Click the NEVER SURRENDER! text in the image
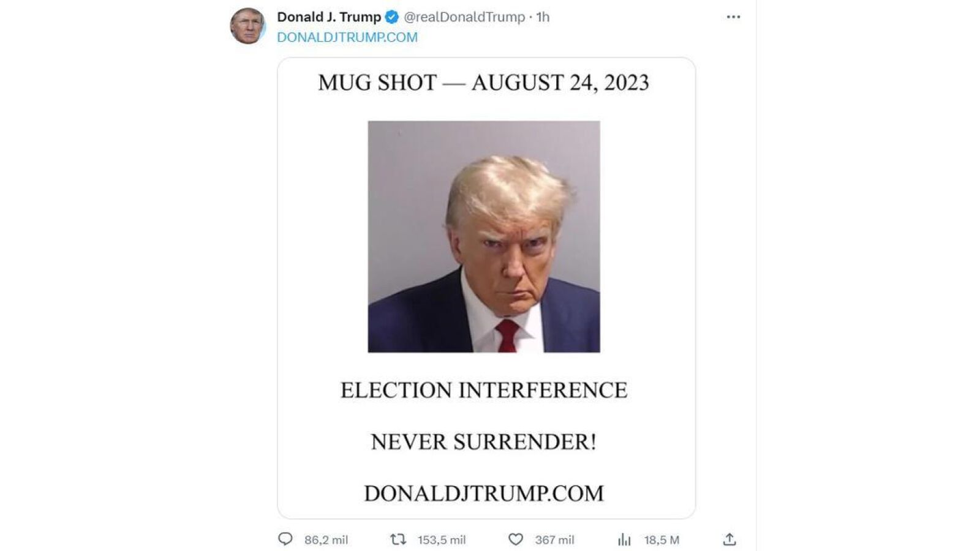This screenshot has height=551, width=980. tap(483, 441)
